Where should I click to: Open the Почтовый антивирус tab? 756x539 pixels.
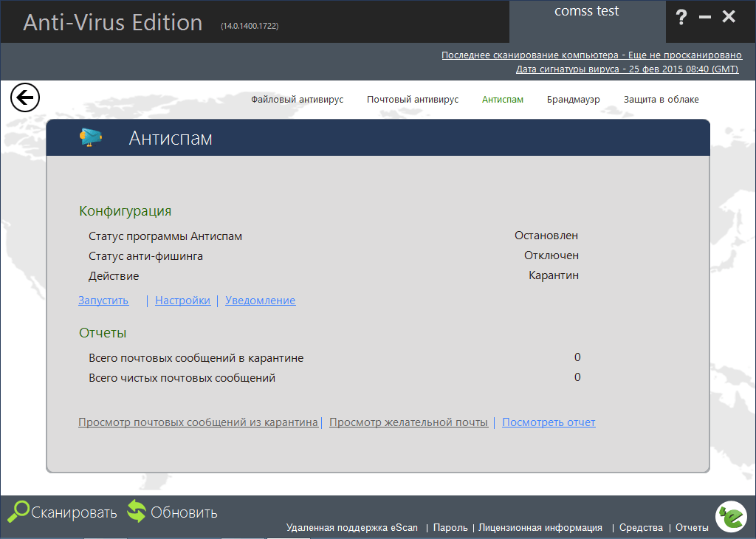coord(413,99)
